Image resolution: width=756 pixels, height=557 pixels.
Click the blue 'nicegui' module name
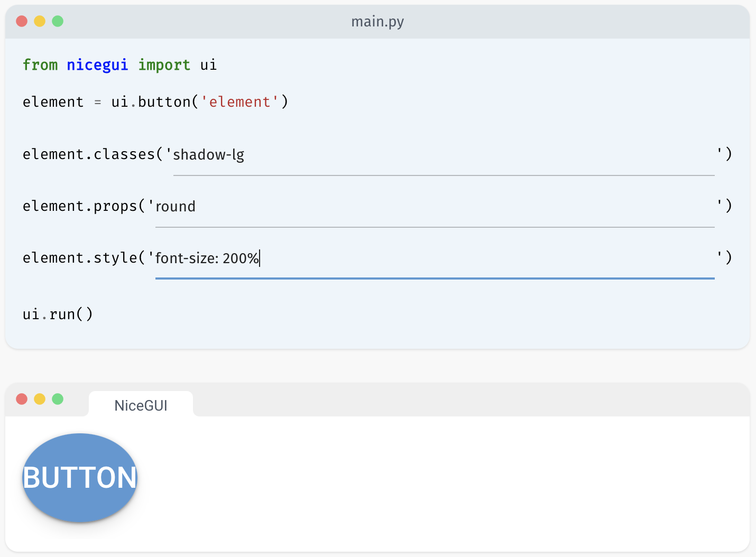[x=97, y=65]
